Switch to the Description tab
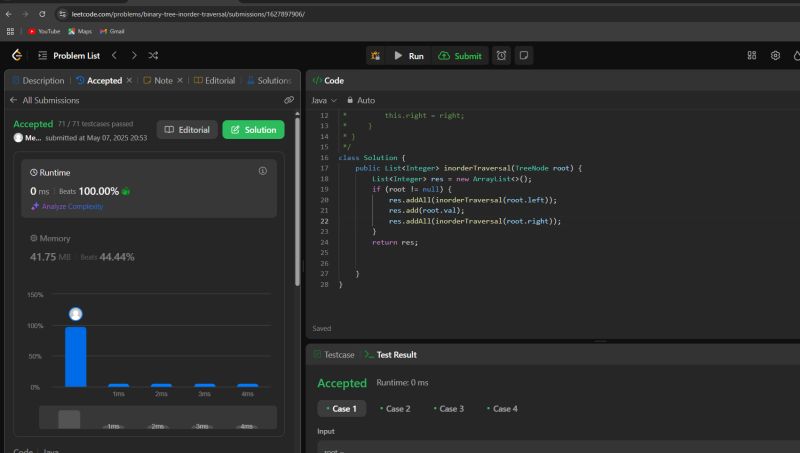 tap(38, 81)
